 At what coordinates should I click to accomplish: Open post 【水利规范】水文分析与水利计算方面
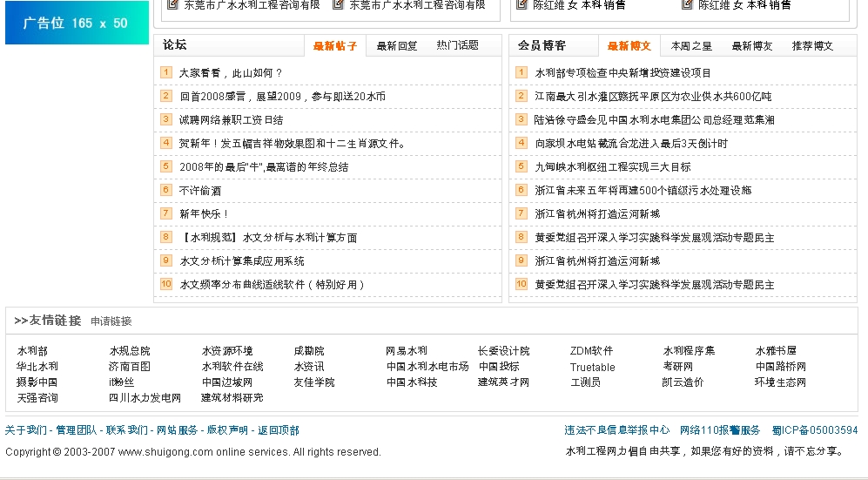pyautogui.click(x=268, y=238)
